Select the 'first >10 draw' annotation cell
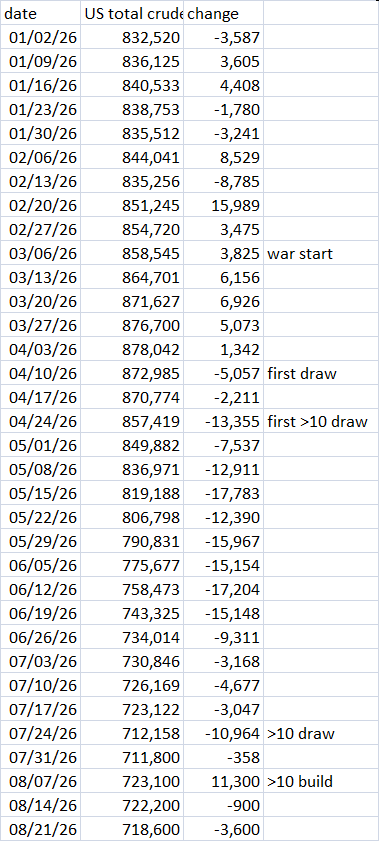The height and width of the screenshot is (841, 379). pyautogui.click(x=321, y=422)
